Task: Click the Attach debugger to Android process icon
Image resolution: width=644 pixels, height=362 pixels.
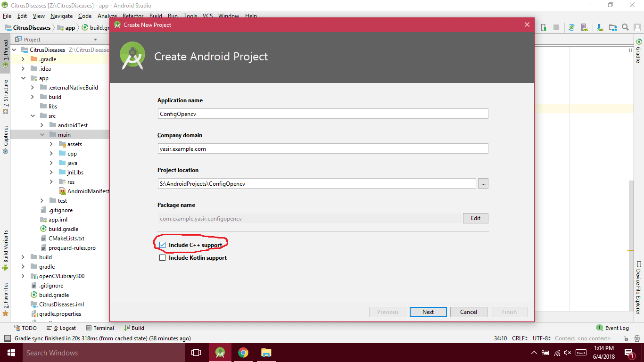Action: pos(544,28)
